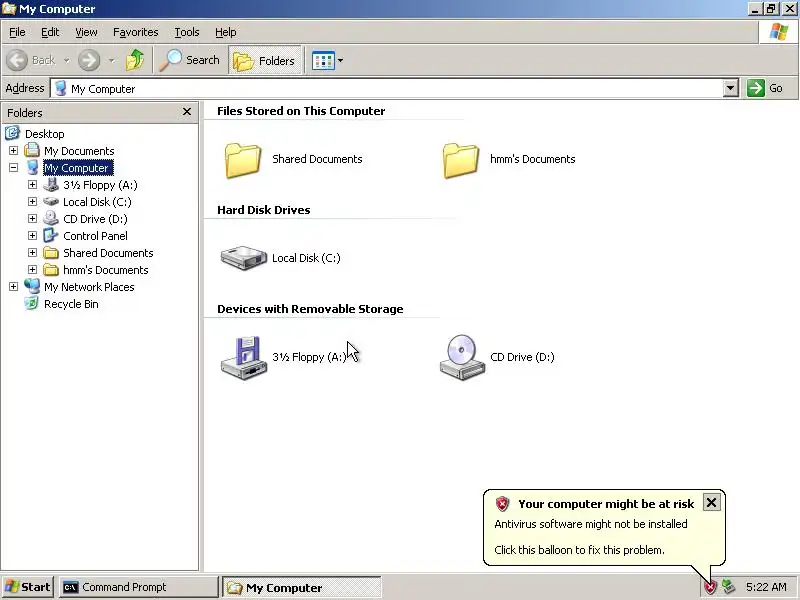Viewport: 800px width, 600px height.
Task: Expand hmm's Documents tree node
Action: tap(32, 269)
